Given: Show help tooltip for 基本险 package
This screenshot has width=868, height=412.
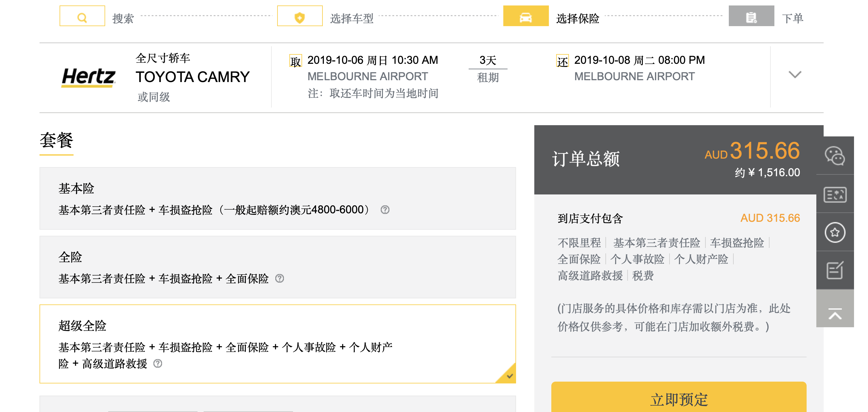Looking at the screenshot, I should coord(385,210).
